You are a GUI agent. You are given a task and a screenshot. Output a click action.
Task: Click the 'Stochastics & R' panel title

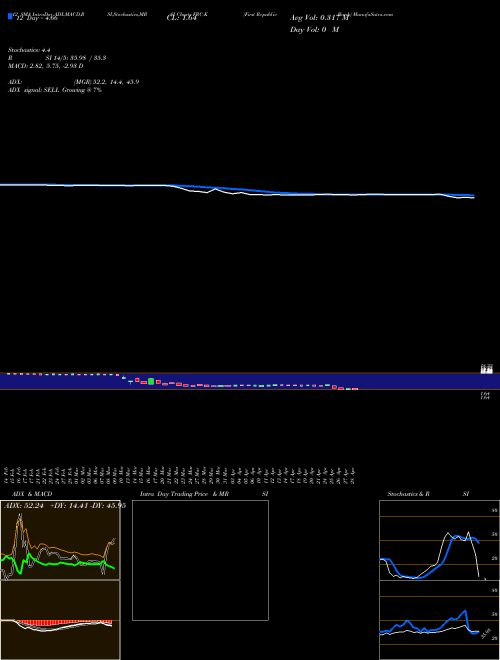(408, 494)
